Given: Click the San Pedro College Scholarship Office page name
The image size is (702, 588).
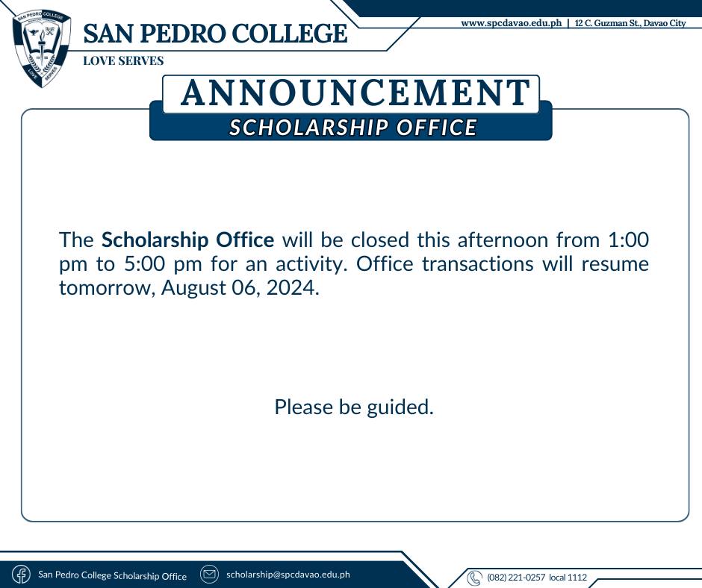Looking at the screenshot, I should tap(112, 575).
